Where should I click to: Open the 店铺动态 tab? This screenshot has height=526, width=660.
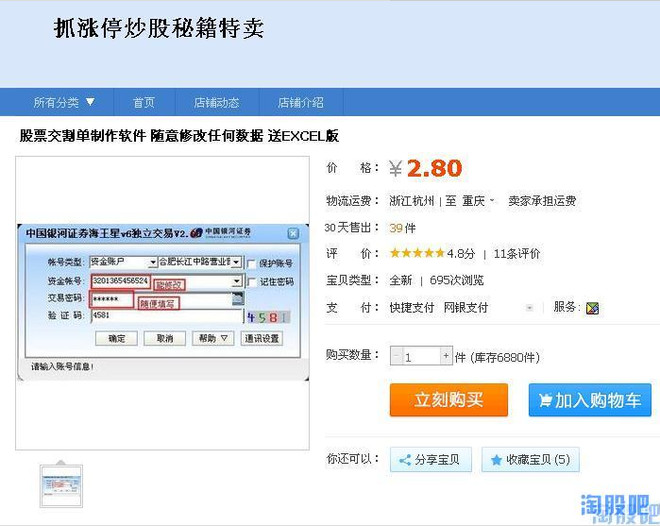pos(216,102)
